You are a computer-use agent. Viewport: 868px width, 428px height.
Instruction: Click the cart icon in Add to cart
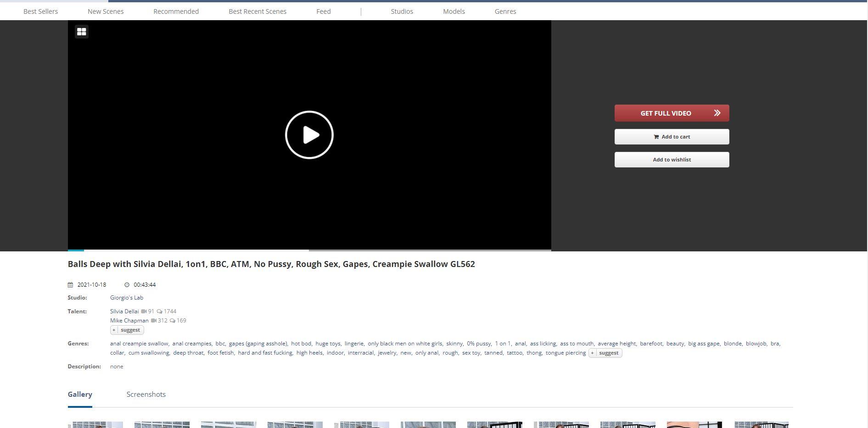coord(656,137)
